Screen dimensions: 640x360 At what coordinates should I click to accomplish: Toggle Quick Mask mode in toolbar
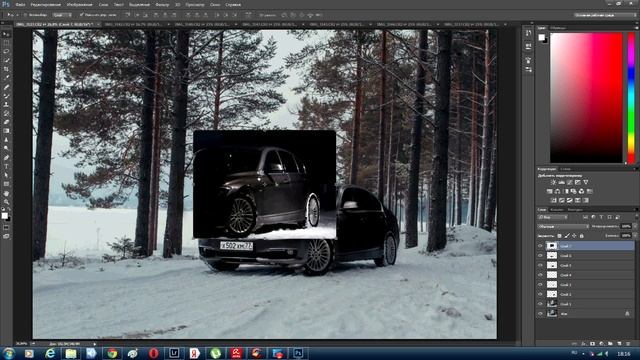tap(6, 227)
